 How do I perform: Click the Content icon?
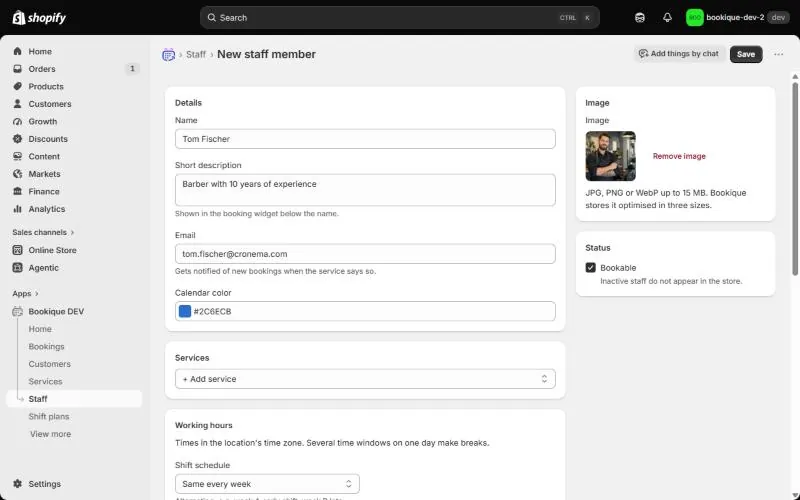coord(18,156)
